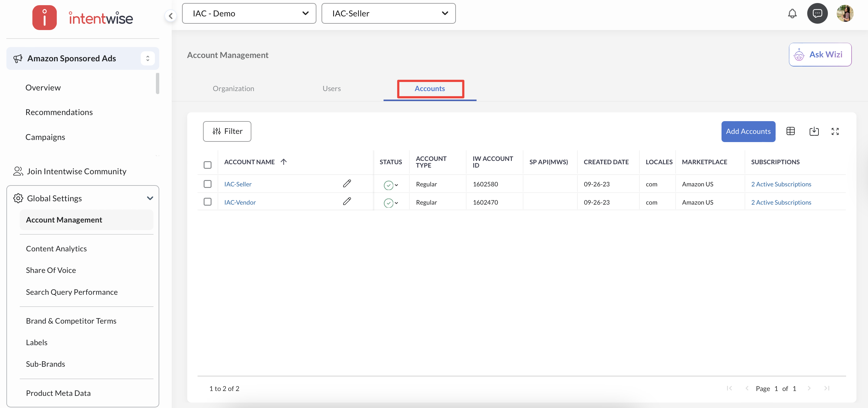Expand table with fullscreen icon
The image size is (868, 408).
[835, 131]
